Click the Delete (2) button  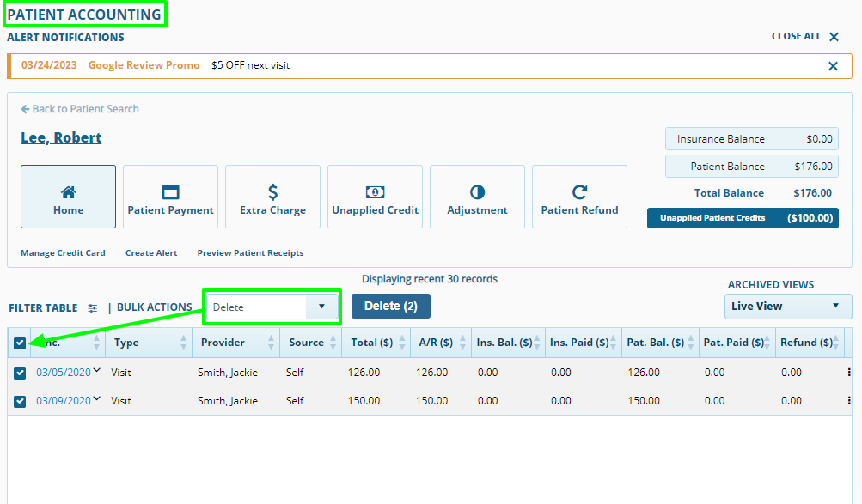pyautogui.click(x=391, y=307)
